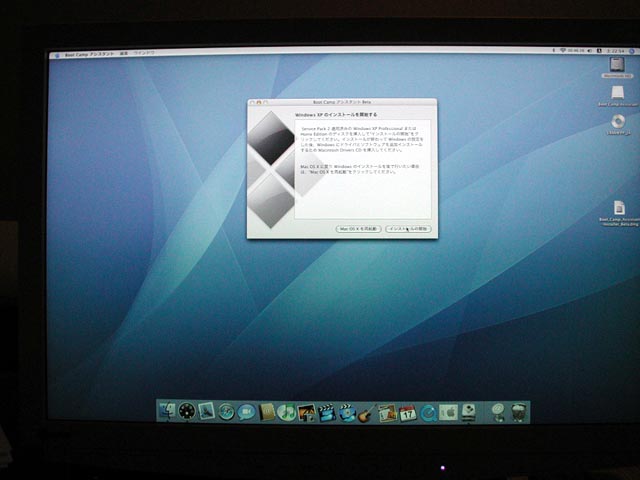Launch iTunes from the Dock
The width and height of the screenshot is (640, 480).
(x=287, y=411)
